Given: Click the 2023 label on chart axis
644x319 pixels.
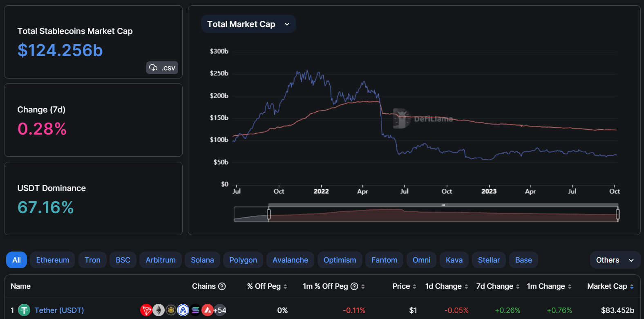Looking at the screenshot, I should click(x=489, y=191).
